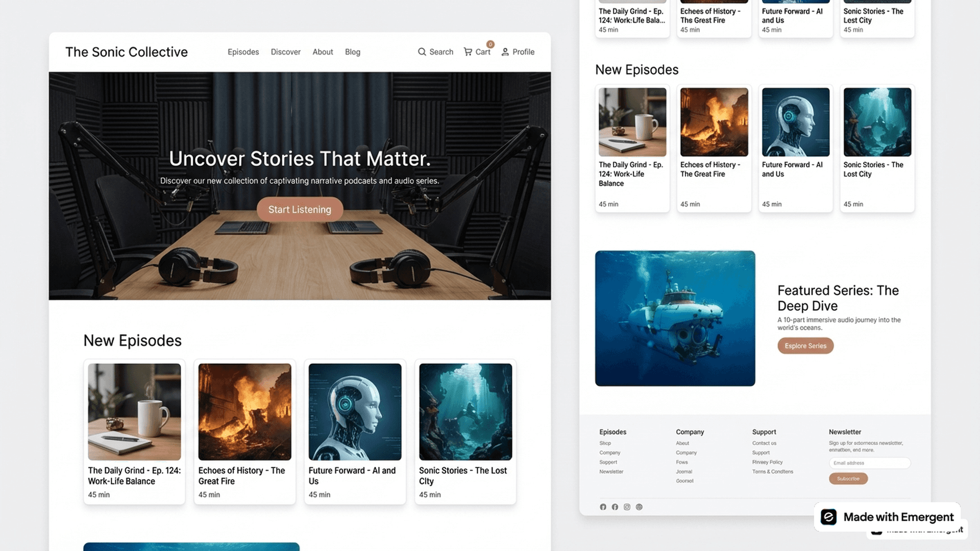Click the Start Listening button on the hero
The width and height of the screenshot is (980, 551).
pos(300,209)
